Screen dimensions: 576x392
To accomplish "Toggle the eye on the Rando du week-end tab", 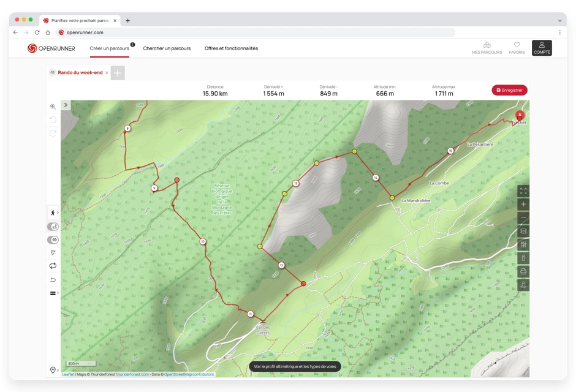I will [52, 72].
